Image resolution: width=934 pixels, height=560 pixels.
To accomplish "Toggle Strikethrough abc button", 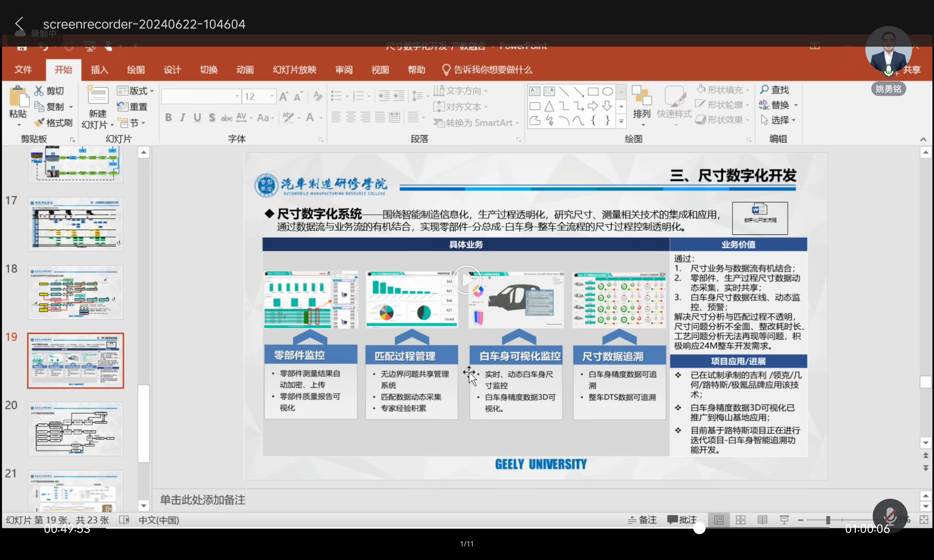I will click(226, 118).
